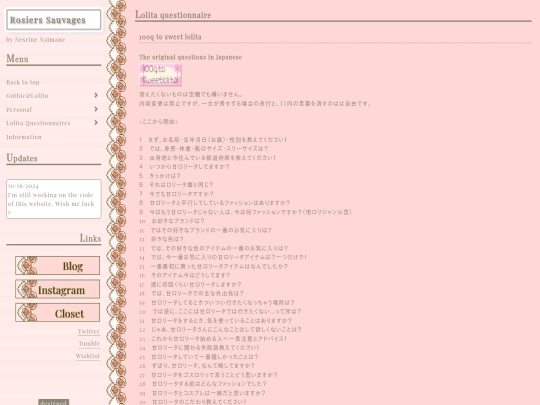Screen dimensions: 540x405
Task: Click the Menu sidebar heading
Action: (17, 59)
